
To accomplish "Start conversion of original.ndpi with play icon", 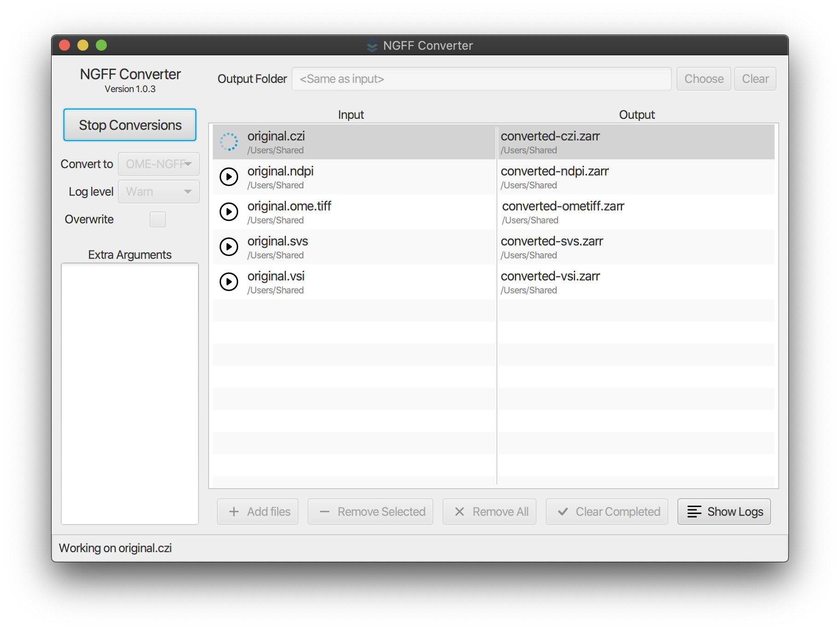I will (x=228, y=177).
